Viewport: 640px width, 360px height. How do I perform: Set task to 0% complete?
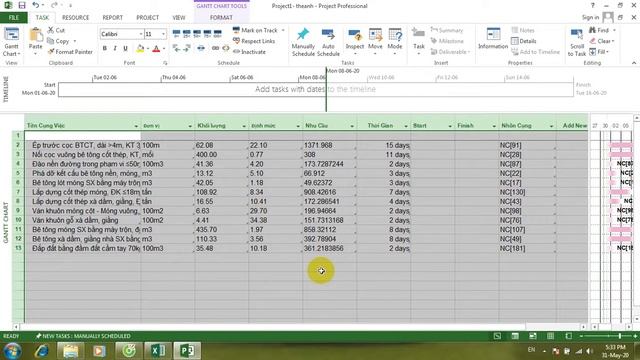(x=176, y=33)
